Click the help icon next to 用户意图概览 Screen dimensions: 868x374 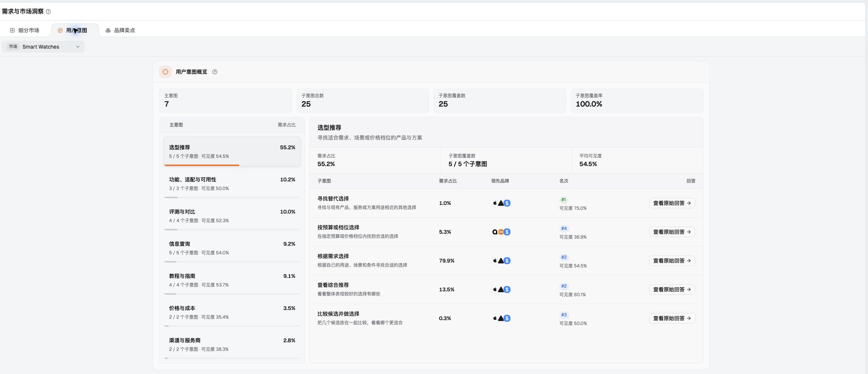pyautogui.click(x=215, y=72)
